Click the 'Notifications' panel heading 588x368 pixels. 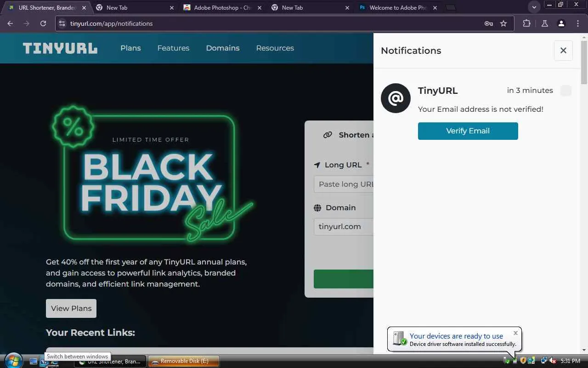coord(411,51)
